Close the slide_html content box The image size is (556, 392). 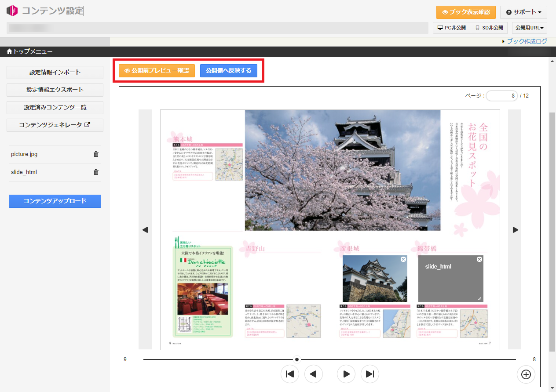pyautogui.click(x=479, y=259)
